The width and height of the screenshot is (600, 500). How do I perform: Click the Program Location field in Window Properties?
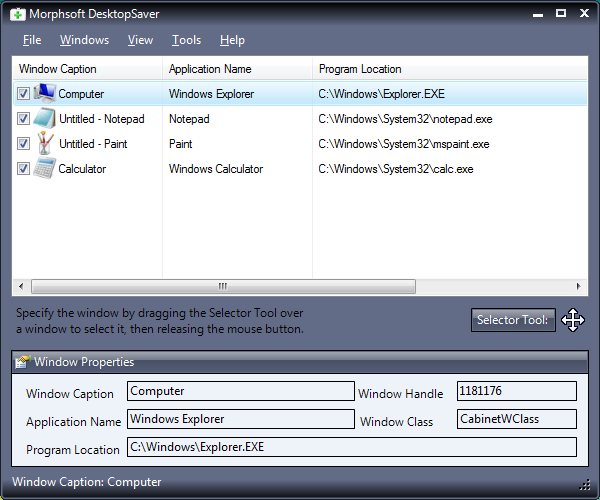click(x=352, y=447)
